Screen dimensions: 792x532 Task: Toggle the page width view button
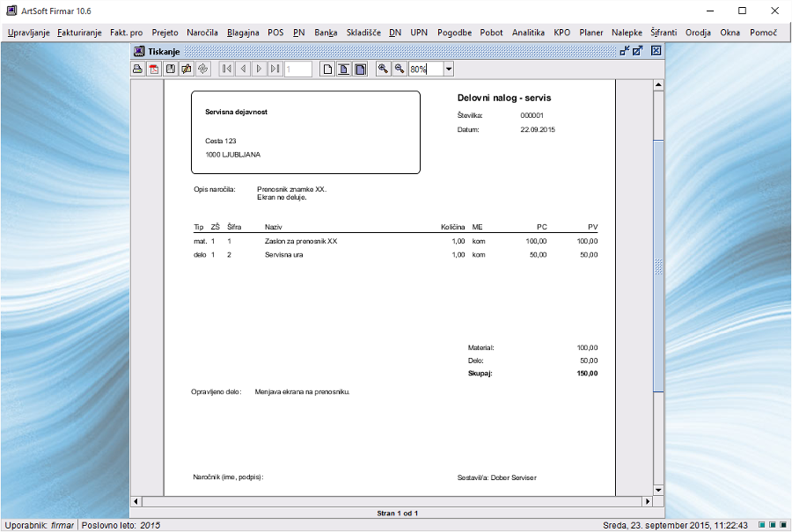coord(343,69)
